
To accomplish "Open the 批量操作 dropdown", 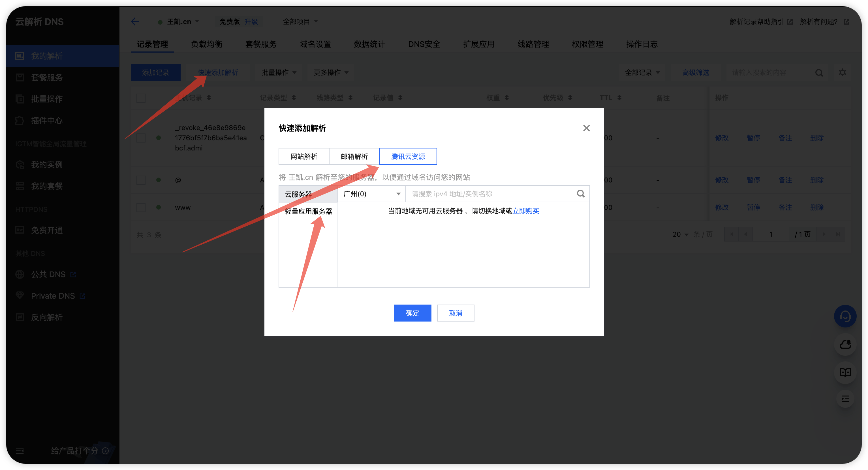I will point(279,72).
